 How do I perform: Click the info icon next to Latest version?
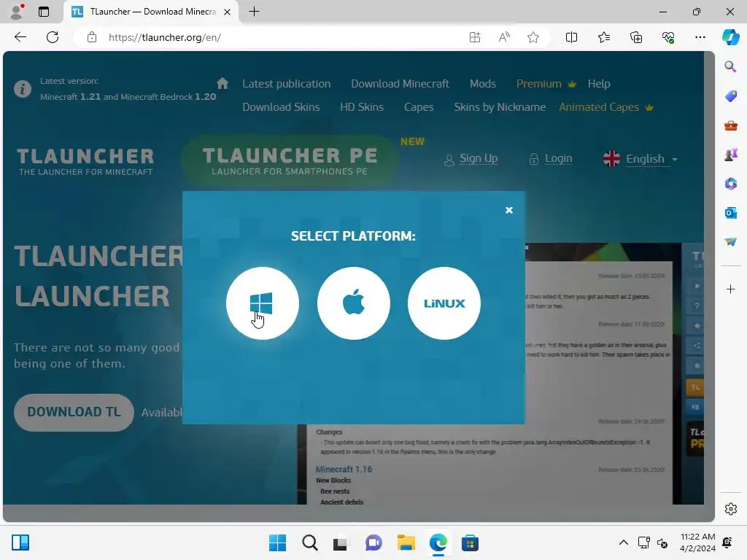(23, 88)
